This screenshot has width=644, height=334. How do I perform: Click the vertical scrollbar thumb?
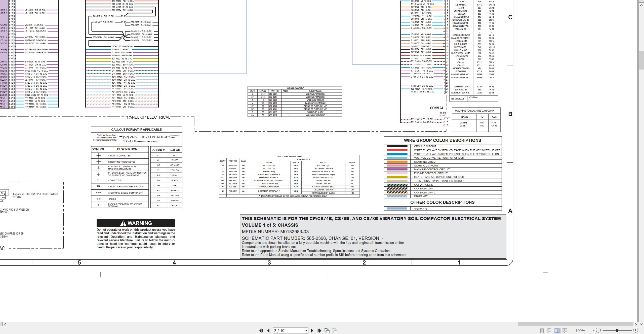pyautogui.click(x=641, y=60)
